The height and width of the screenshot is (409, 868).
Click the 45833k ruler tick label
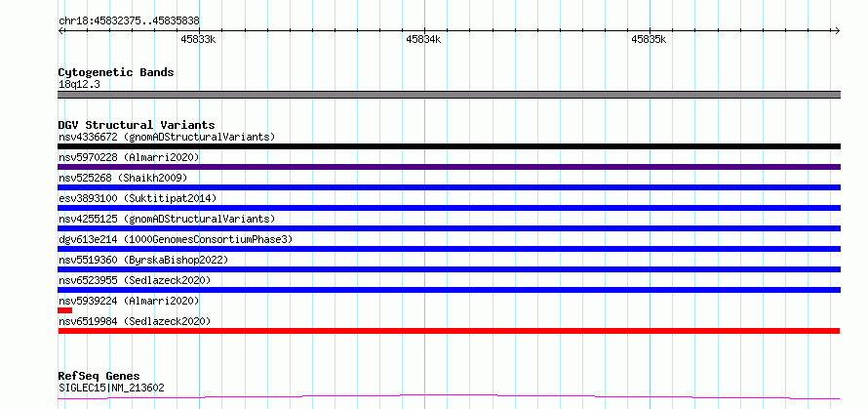198,39
